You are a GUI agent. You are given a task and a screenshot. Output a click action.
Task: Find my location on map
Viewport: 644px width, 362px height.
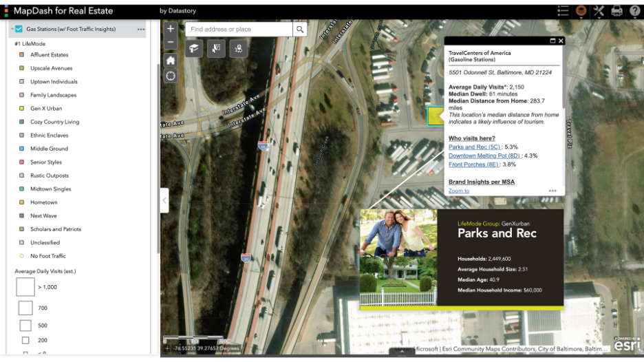pos(171,76)
